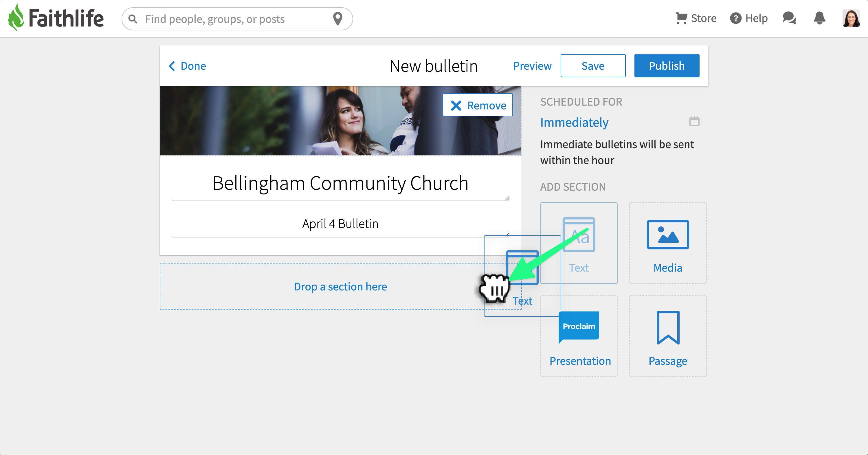Image resolution: width=868 pixels, height=455 pixels.
Task: Select the Media section icon
Action: coord(667,235)
